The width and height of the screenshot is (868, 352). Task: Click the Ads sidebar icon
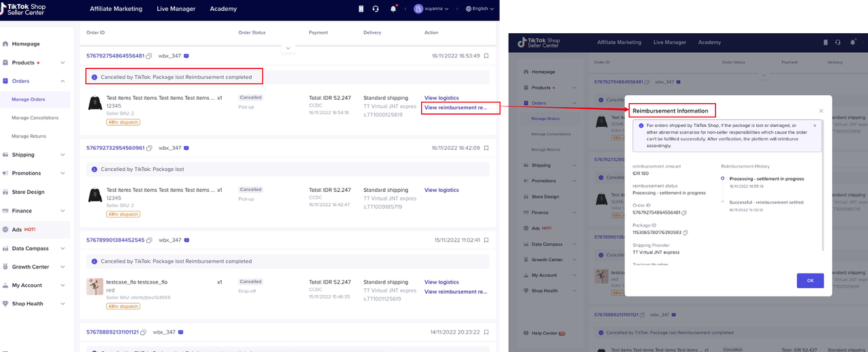[6, 229]
